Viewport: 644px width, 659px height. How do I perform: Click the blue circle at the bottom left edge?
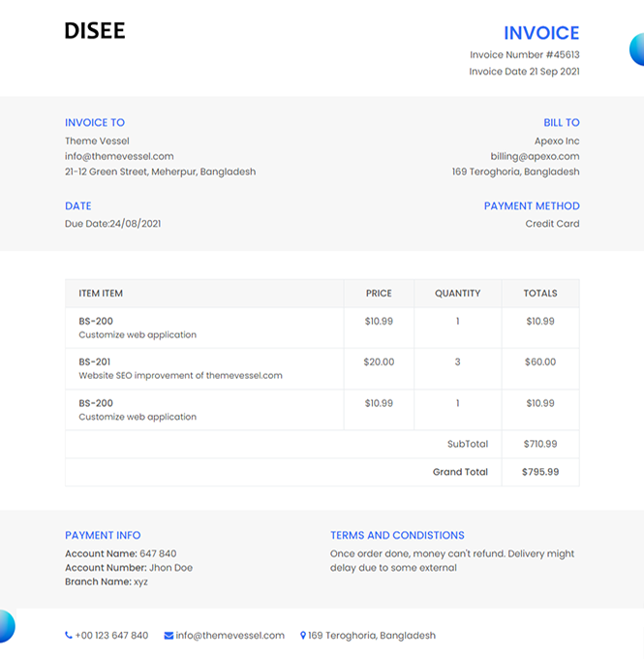5,626
